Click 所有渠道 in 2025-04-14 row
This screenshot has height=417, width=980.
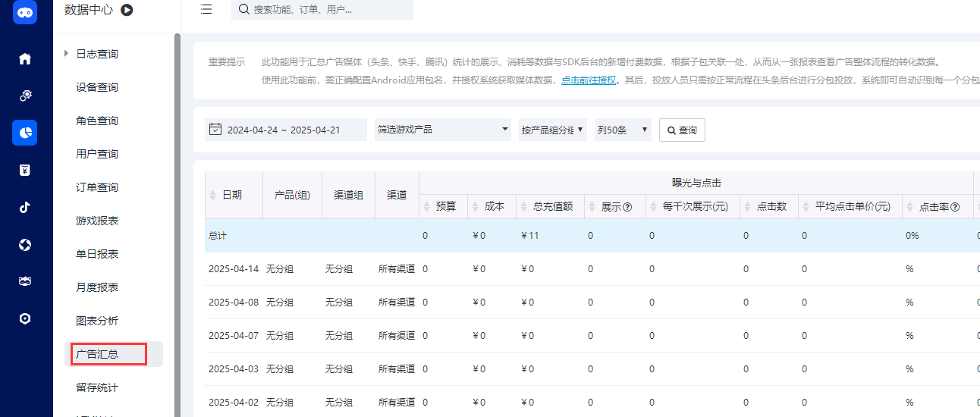click(x=397, y=269)
